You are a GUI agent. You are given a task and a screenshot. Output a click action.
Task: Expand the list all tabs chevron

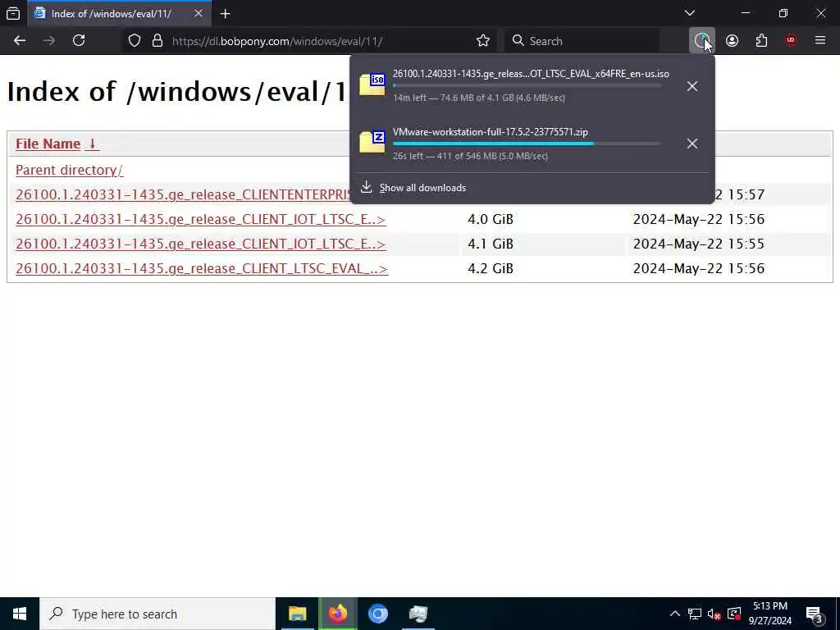[x=690, y=13]
